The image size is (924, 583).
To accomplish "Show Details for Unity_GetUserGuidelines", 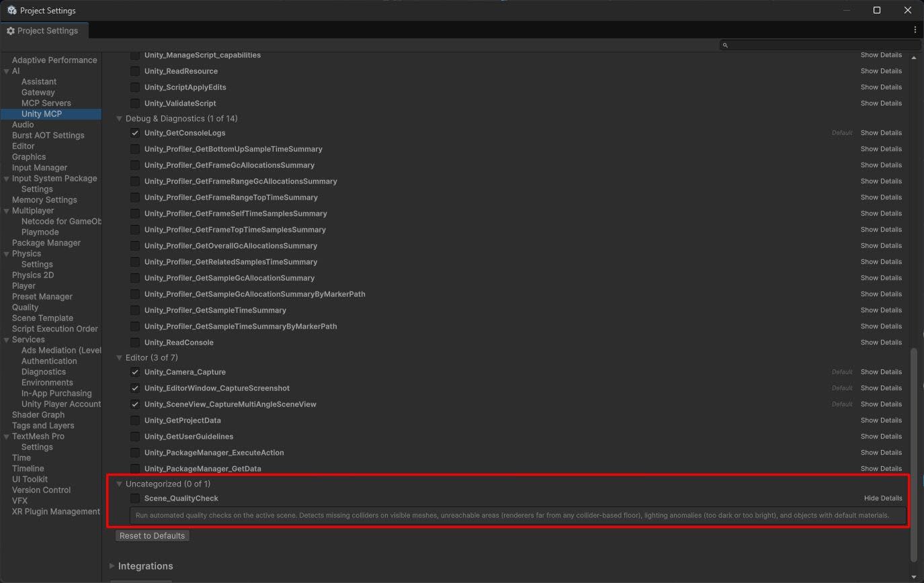I will (881, 437).
